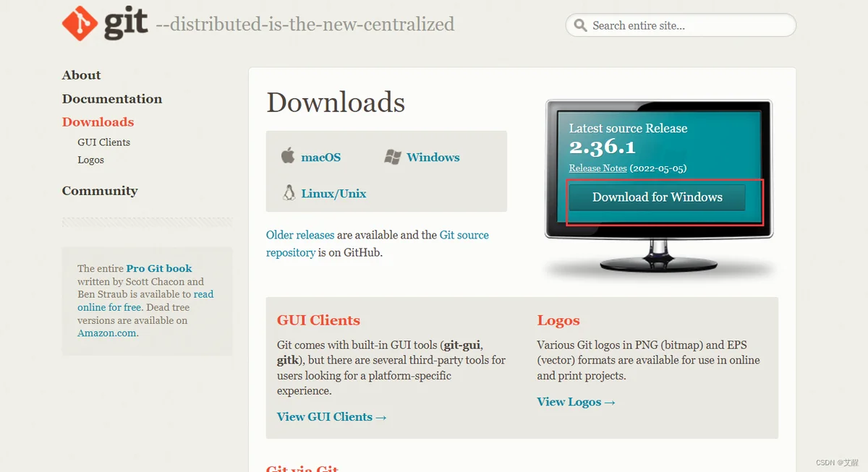Screen dimensions: 868x472
Task: Open the Older releases link
Action: (300, 235)
